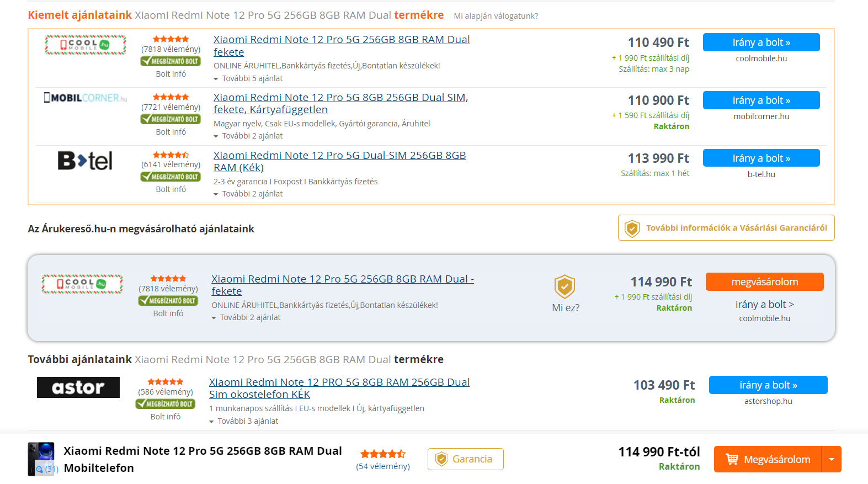Click 'irány a bolt >' link below the orange megvásárolom button
The width and height of the screenshot is (868, 484).
click(x=764, y=305)
